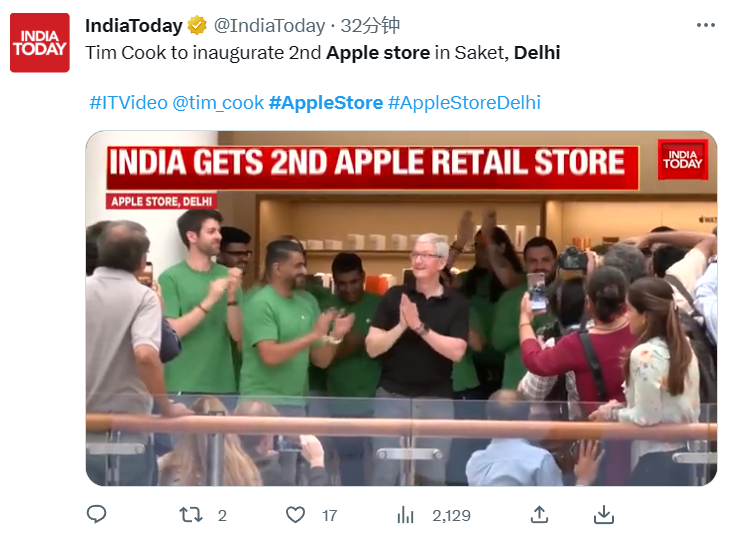Click the retweet count 2
The width and height of the screenshot is (730, 534).
pyautogui.click(x=222, y=515)
